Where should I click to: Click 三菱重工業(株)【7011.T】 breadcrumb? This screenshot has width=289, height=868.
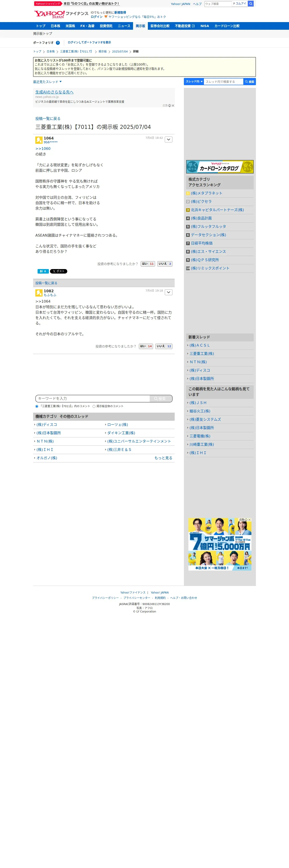(76, 52)
